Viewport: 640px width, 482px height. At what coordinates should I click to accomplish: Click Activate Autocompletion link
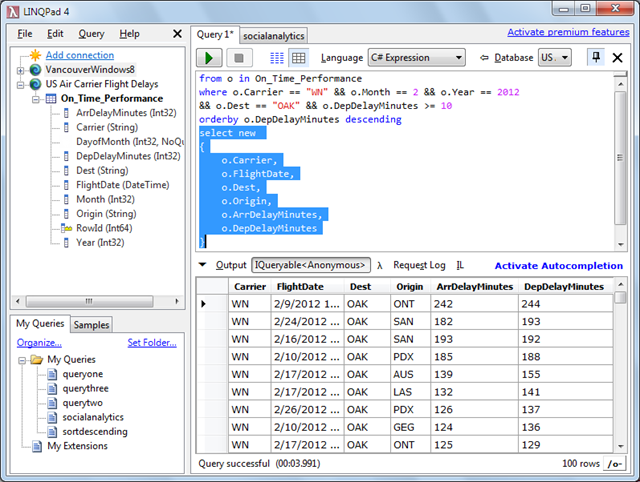(559, 266)
